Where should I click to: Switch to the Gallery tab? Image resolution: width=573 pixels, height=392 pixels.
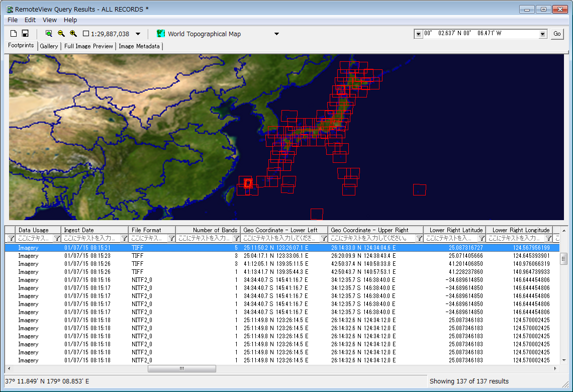click(x=49, y=46)
